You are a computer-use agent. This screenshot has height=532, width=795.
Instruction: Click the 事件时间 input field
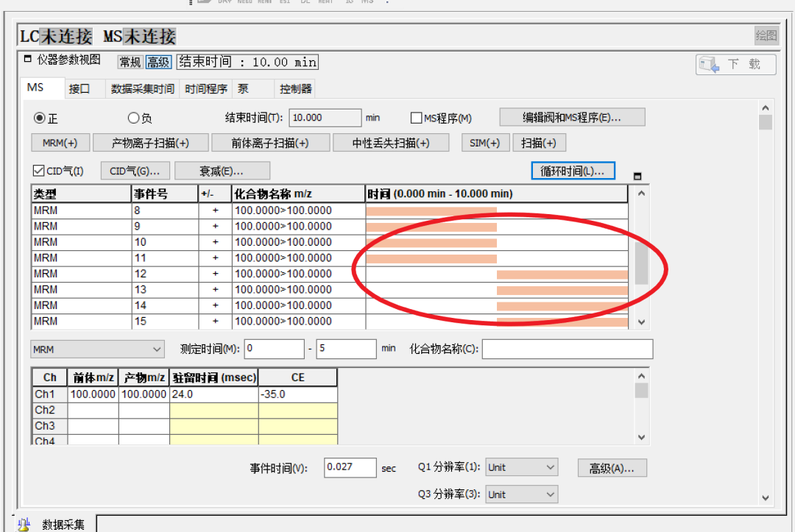pyautogui.click(x=350, y=467)
